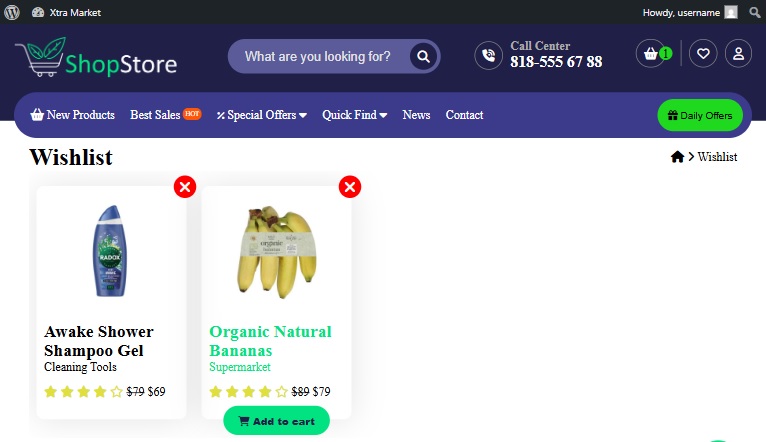Remove Awake Shower Shampoo Gel from wishlist
766x442 pixels.
pos(185,187)
